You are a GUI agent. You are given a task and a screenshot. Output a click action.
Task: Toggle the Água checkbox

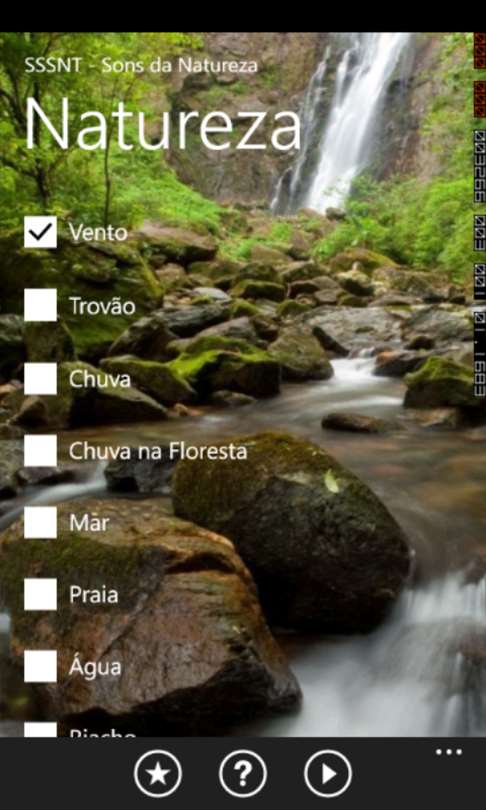40,666
